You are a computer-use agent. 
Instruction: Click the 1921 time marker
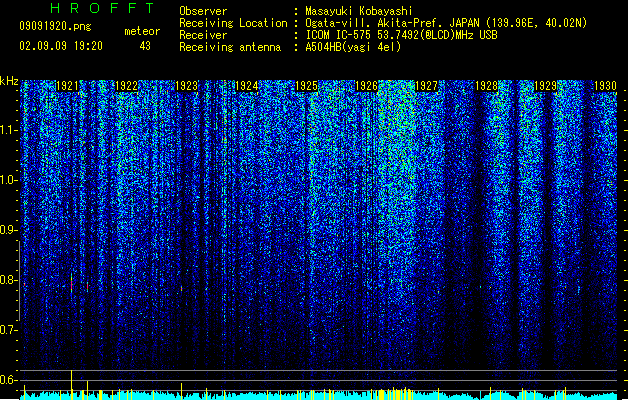(67, 86)
